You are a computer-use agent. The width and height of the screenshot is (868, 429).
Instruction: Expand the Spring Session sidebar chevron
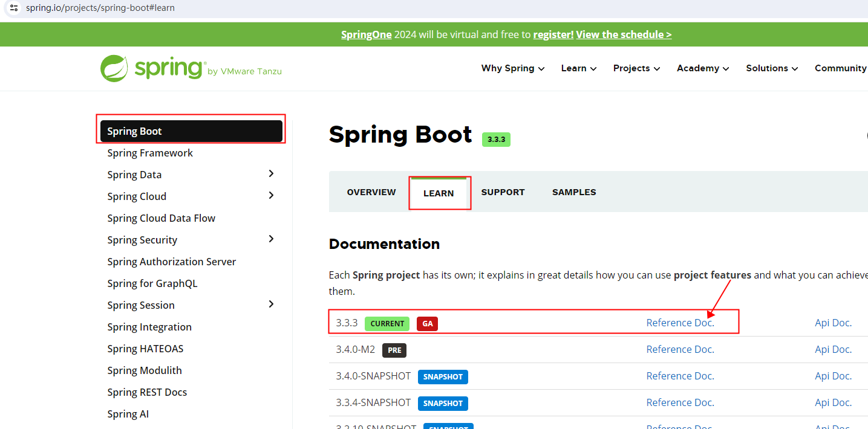pos(271,305)
